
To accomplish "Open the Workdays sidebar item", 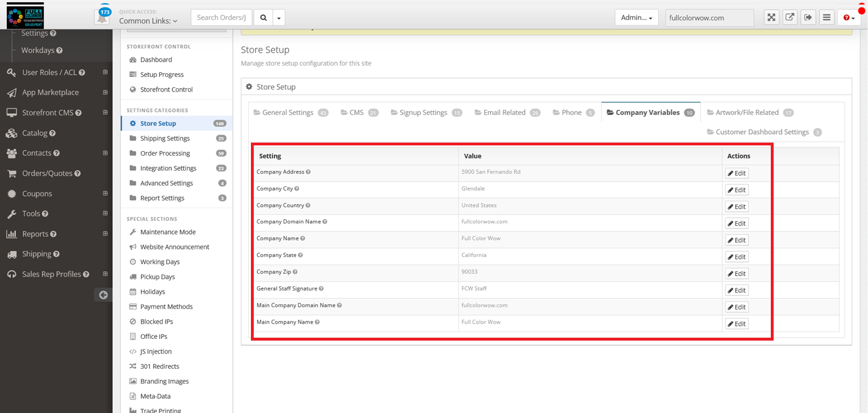I will coord(37,50).
